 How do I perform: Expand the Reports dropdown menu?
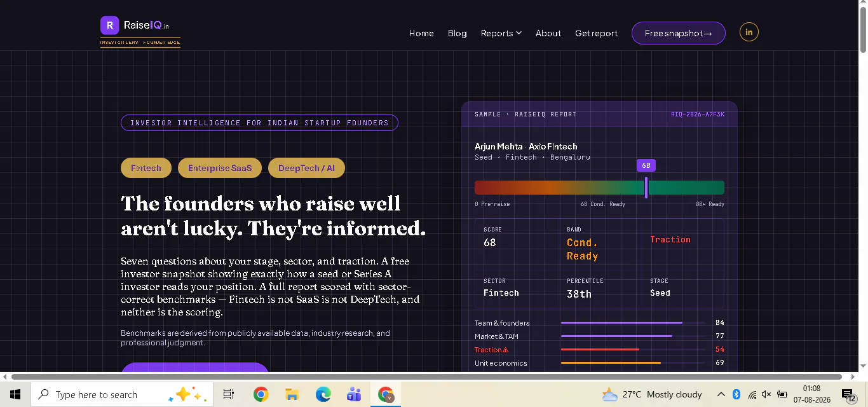point(501,33)
